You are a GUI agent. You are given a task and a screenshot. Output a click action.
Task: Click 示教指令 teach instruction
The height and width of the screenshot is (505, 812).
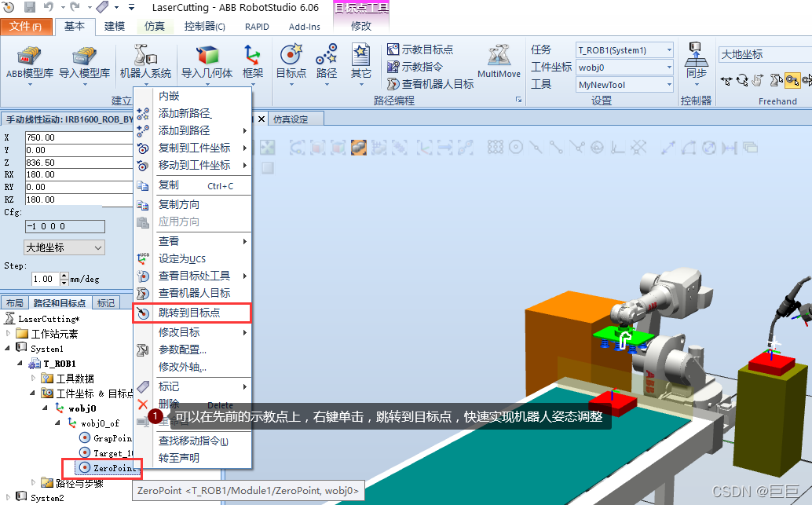[415, 66]
